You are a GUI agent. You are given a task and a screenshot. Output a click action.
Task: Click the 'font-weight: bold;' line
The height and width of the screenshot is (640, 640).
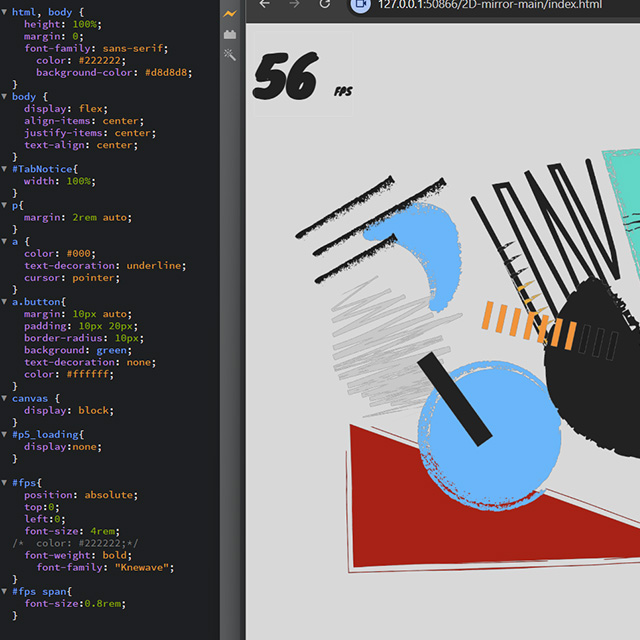click(x=78, y=556)
